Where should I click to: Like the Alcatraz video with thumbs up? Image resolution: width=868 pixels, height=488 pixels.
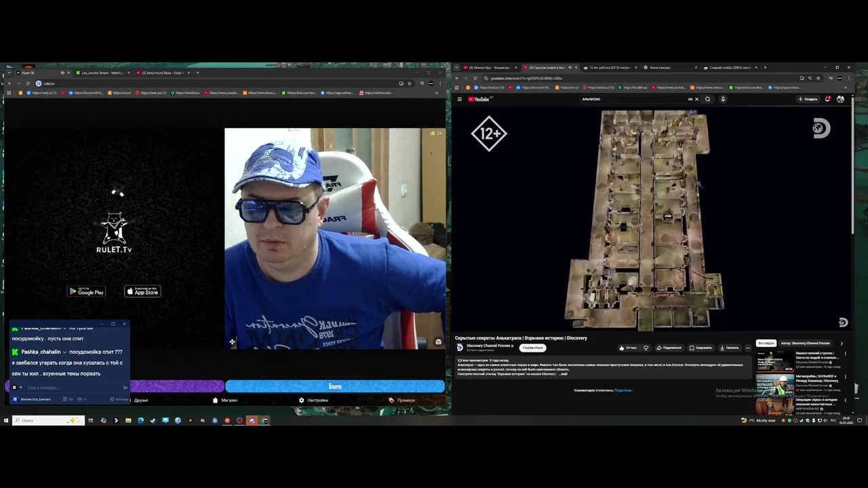pos(628,348)
